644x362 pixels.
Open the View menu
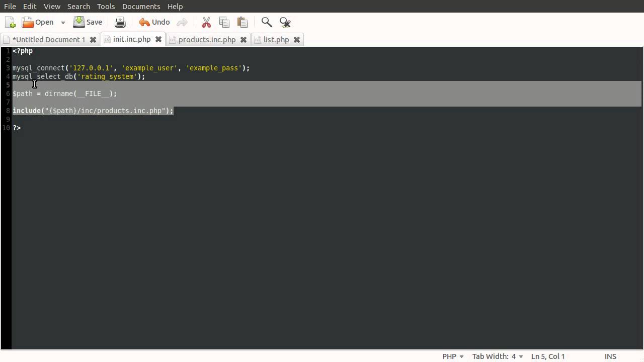(x=52, y=6)
